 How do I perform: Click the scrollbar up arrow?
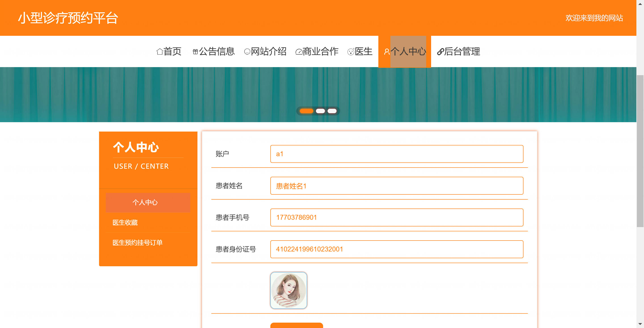[640, 4]
